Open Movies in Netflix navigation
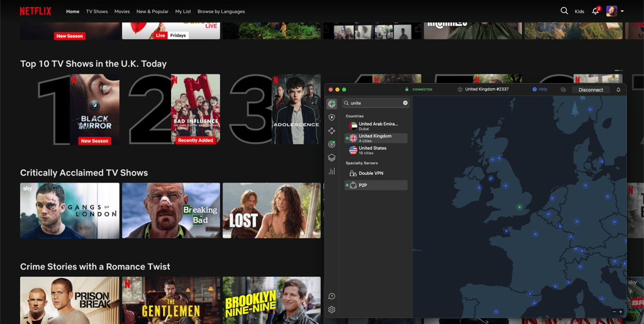The height and width of the screenshot is (324, 644). pos(122,11)
